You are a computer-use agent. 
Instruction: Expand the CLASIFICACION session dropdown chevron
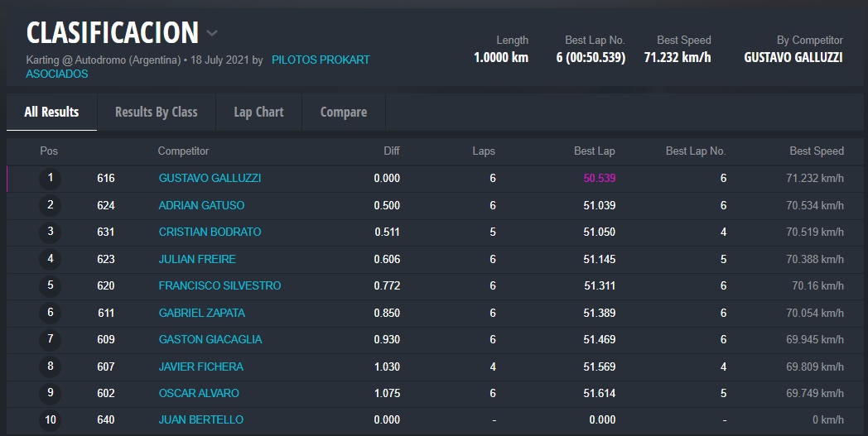pos(212,34)
